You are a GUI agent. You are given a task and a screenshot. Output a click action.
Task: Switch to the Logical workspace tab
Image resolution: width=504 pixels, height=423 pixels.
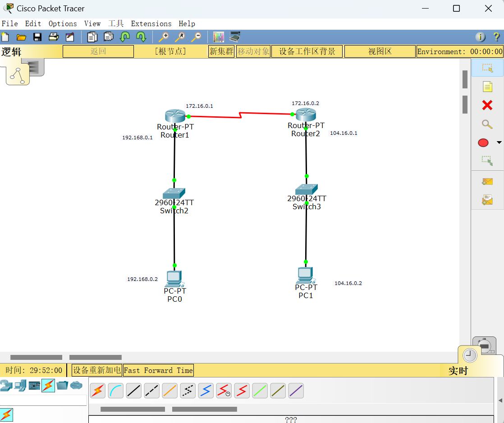(x=18, y=76)
